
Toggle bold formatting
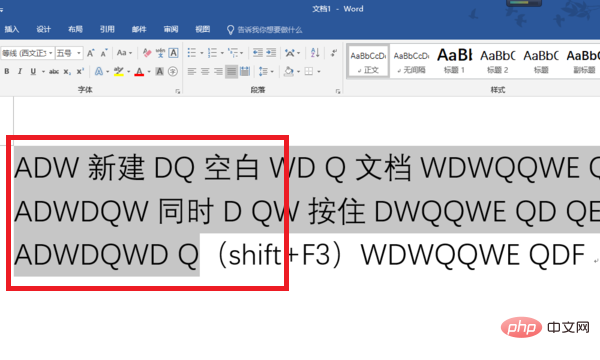coord(7,72)
